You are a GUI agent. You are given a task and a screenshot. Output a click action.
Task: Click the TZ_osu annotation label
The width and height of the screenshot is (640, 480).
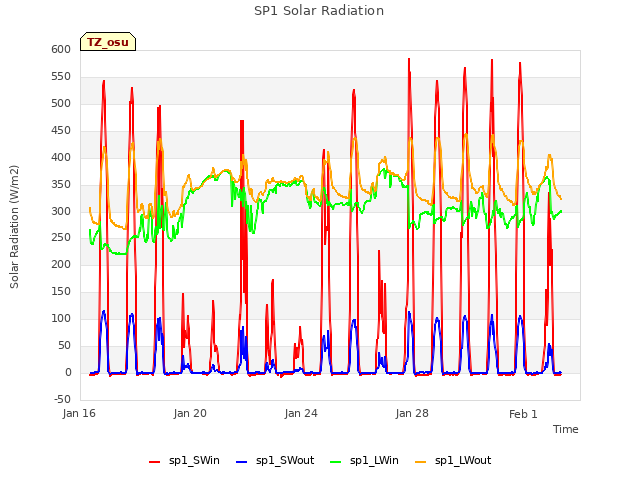pos(108,42)
